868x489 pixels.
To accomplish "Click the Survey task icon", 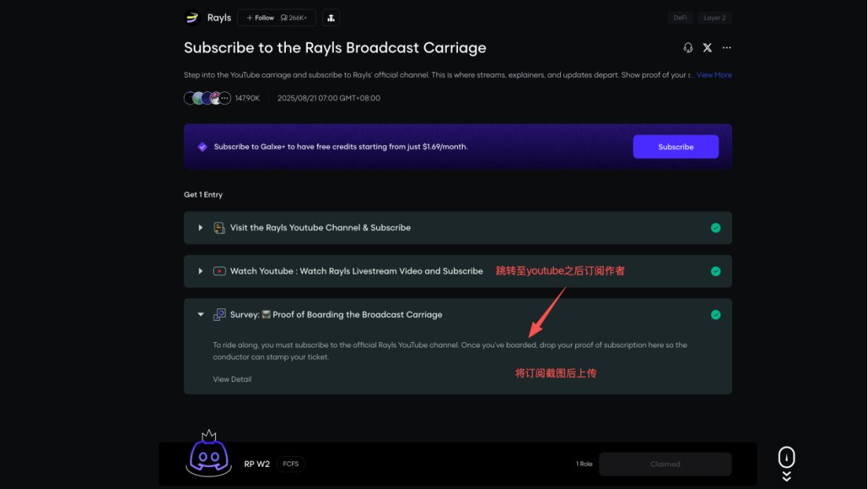I will [219, 314].
